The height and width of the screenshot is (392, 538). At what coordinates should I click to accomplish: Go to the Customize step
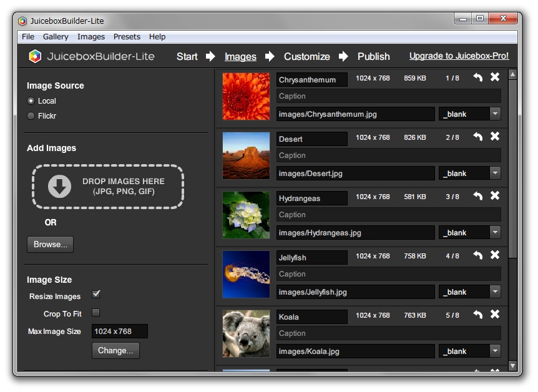[306, 56]
